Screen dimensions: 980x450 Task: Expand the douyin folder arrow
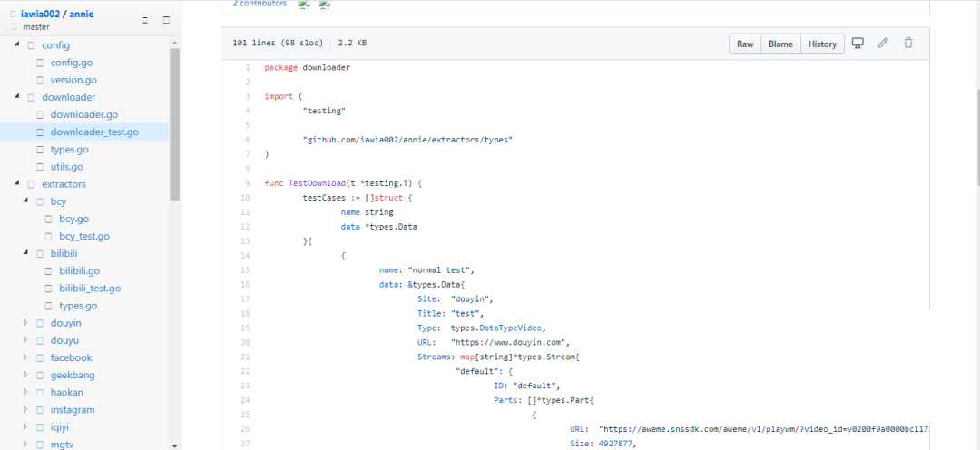pos(25,323)
